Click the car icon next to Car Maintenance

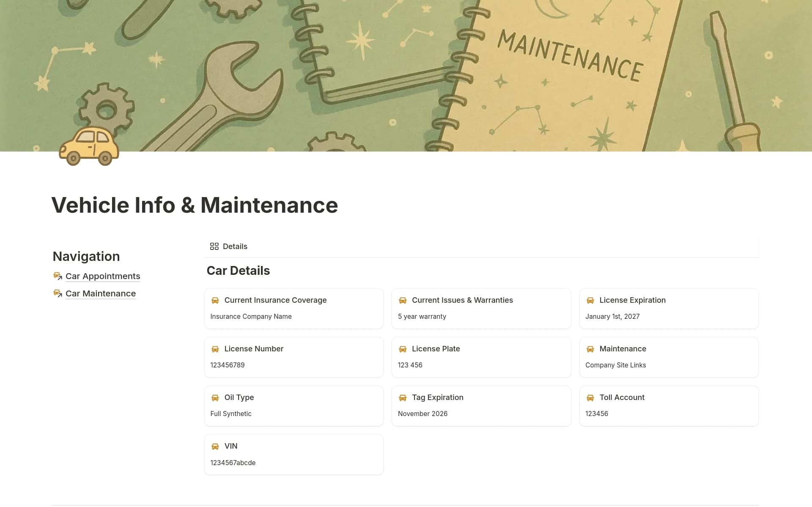(58, 293)
